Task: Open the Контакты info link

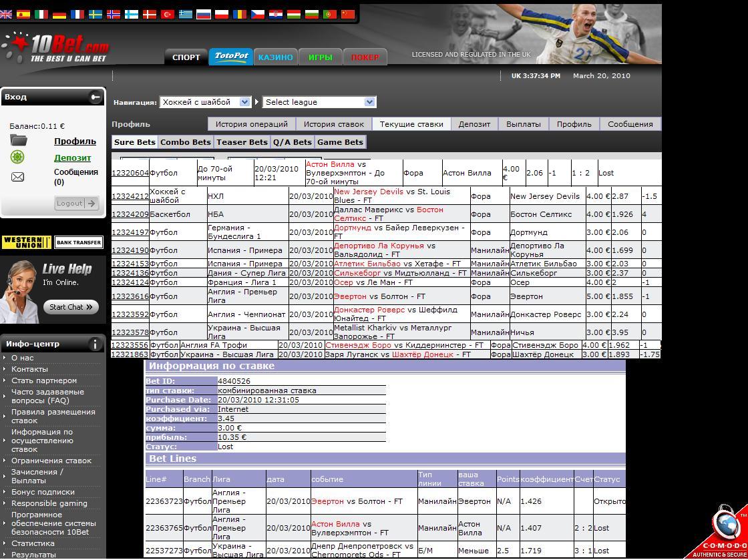Action: 29,369
